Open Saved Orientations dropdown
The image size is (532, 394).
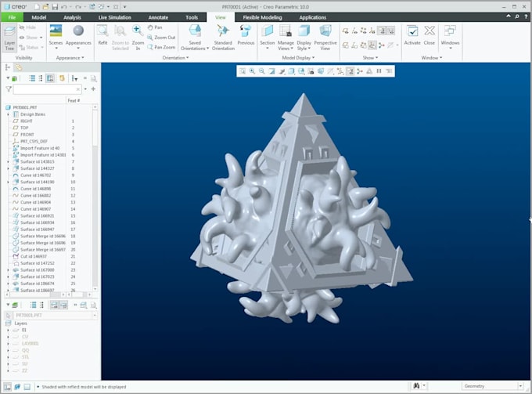click(x=195, y=38)
